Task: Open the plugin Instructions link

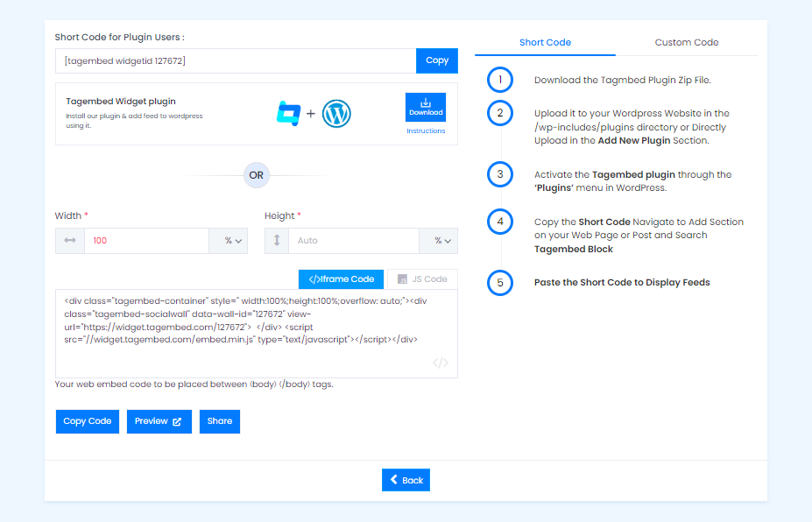Action: coord(426,131)
